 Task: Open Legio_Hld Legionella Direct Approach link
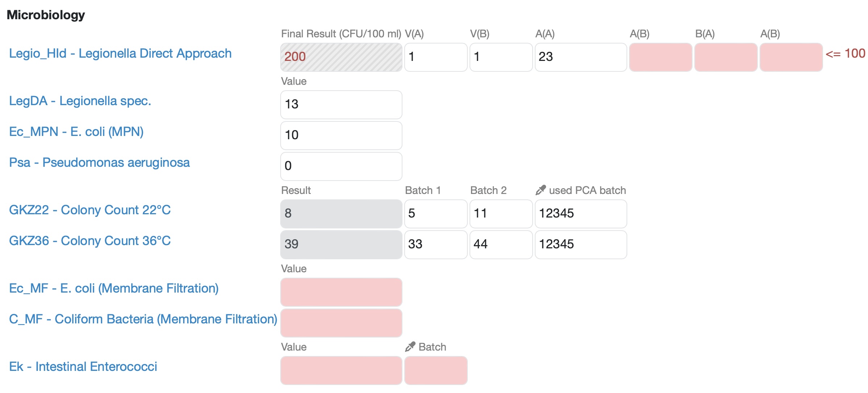[x=120, y=53]
